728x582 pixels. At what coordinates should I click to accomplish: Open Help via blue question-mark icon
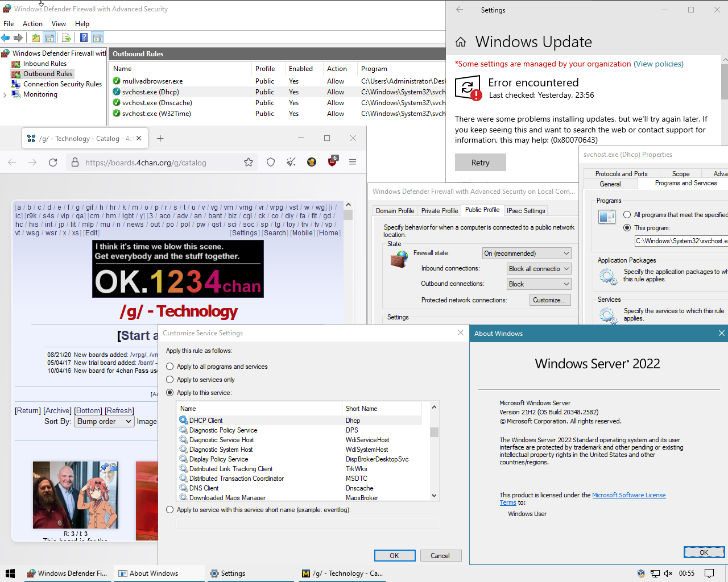(84, 38)
